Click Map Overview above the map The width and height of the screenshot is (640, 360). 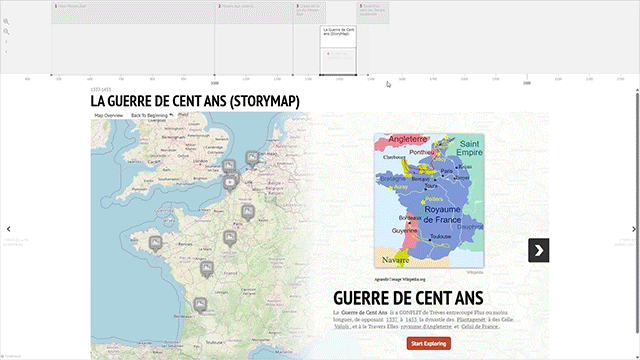coord(109,116)
